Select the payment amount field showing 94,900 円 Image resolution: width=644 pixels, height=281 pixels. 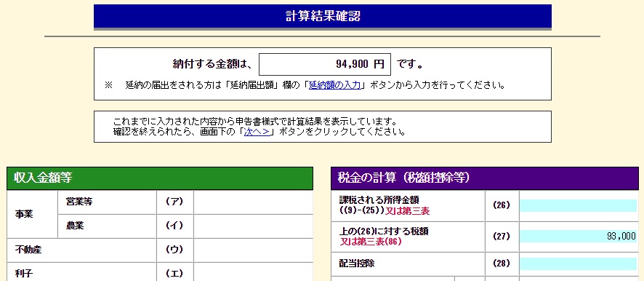324,64
